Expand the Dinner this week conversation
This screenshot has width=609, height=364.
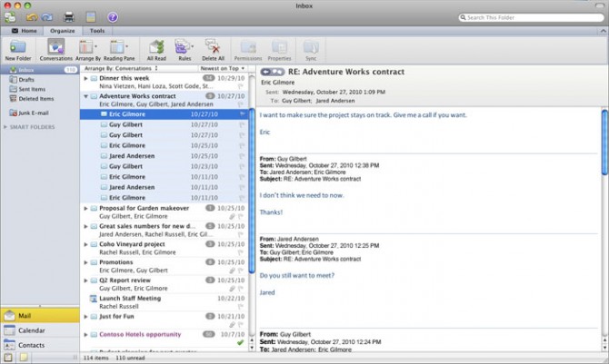click(x=85, y=78)
